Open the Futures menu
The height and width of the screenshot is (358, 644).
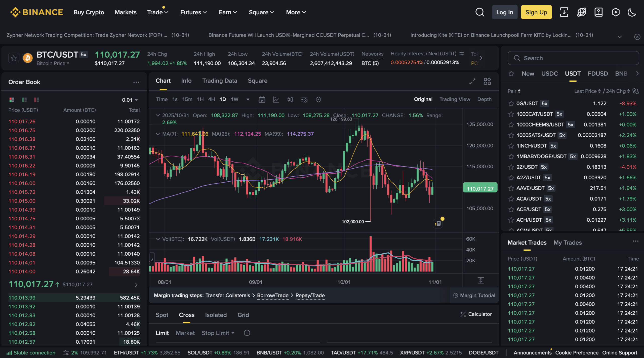pyautogui.click(x=193, y=12)
